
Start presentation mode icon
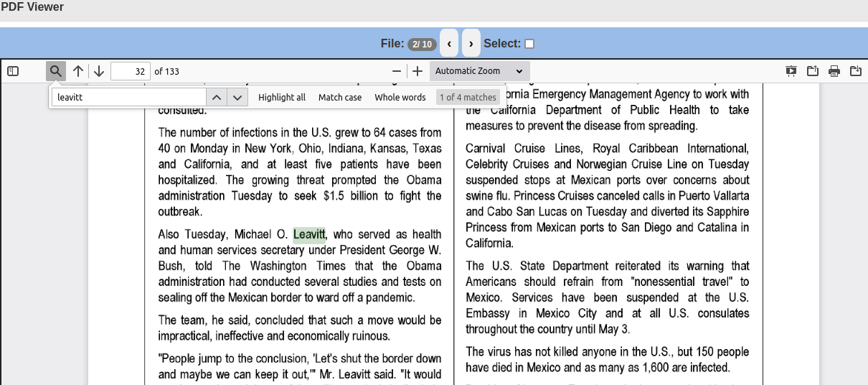(791, 71)
